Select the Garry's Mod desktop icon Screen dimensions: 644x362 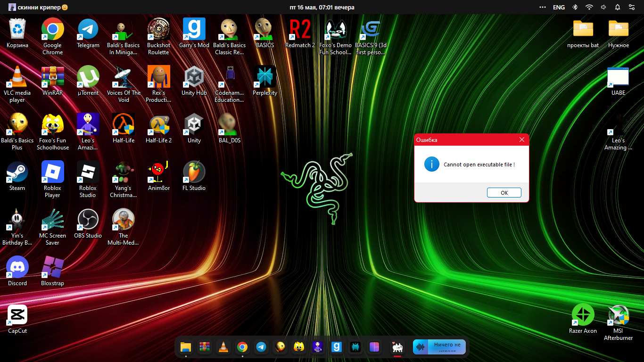coord(194,33)
